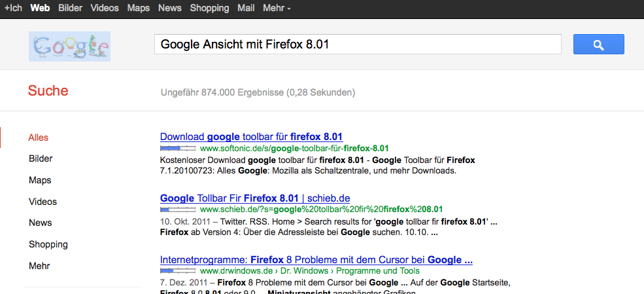This screenshot has width=644, height=294.
Task: Expand Mehr in the left sidebar
Action: tap(39, 266)
